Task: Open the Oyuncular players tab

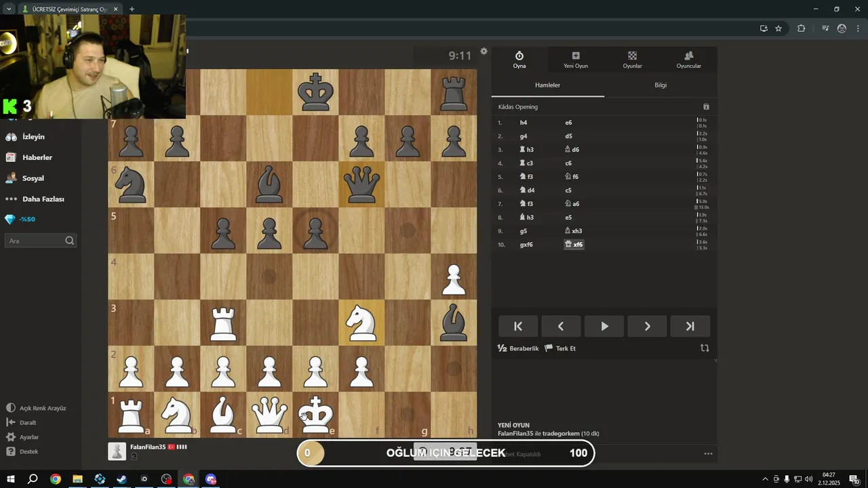Action: point(688,60)
